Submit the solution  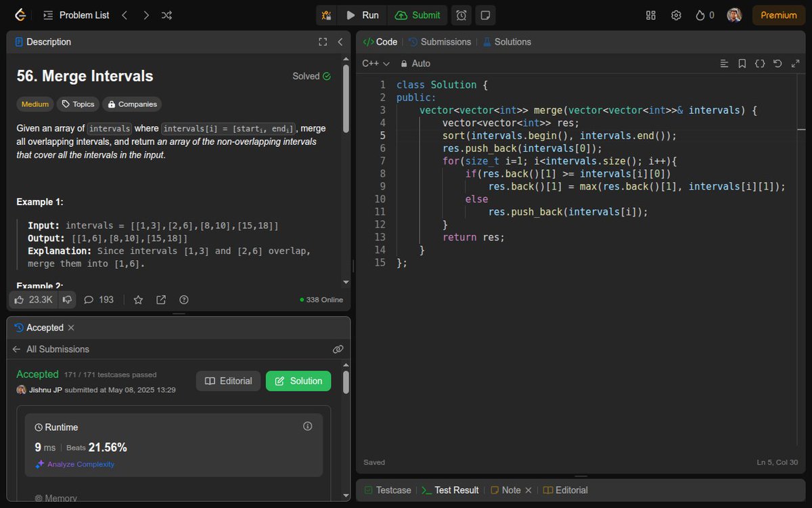pyautogui.click(x=418, y=15)
